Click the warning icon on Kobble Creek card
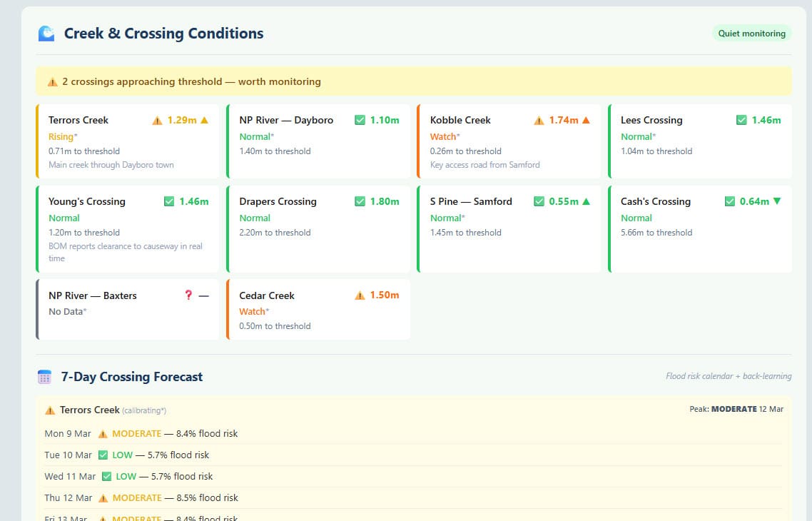This screenshot has width=812, height=521. (539, 121)
